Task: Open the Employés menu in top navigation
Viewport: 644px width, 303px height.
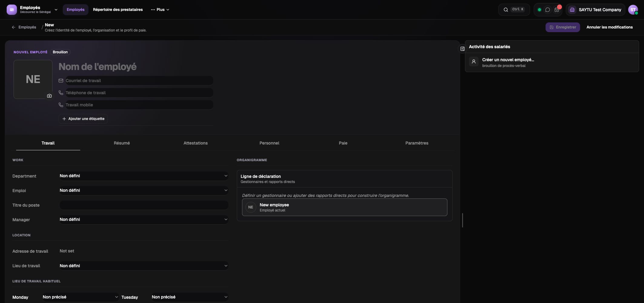Action: pyautogui.click(x=75, y=10)
